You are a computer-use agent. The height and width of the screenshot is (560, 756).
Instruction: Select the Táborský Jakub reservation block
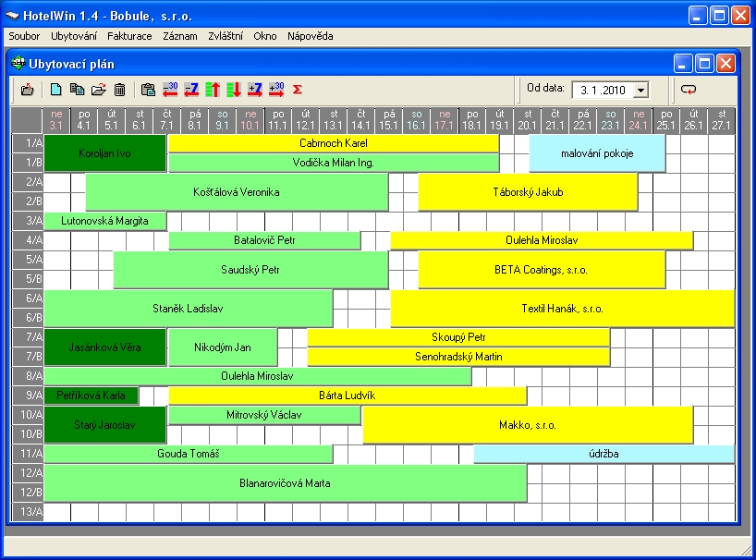[528, 192]
